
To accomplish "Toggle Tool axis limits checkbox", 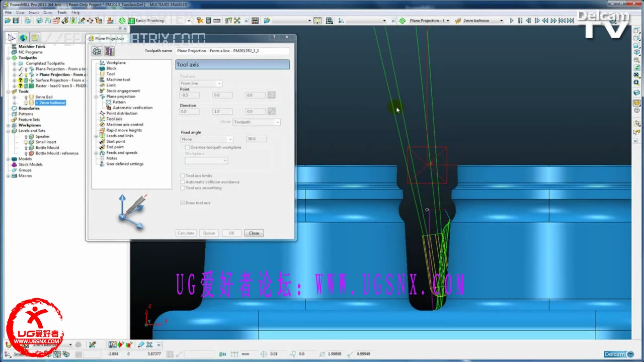I will pyautogui.click(x=183, y=176).
